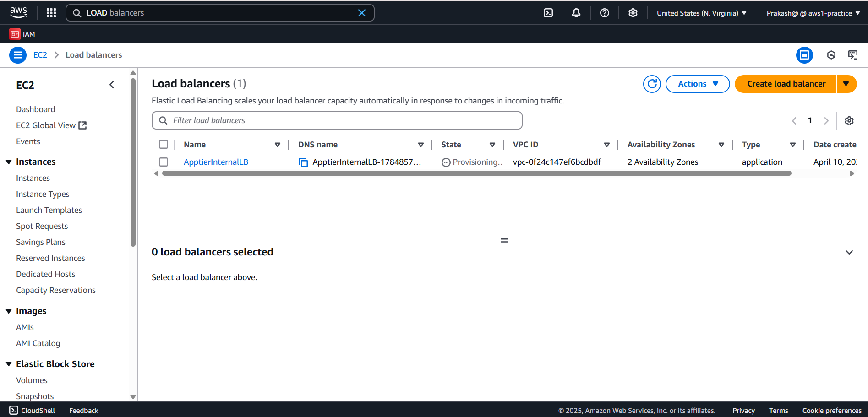Open the tutorial screen icon at far right

pyautogui.click(x=853, y=55)
